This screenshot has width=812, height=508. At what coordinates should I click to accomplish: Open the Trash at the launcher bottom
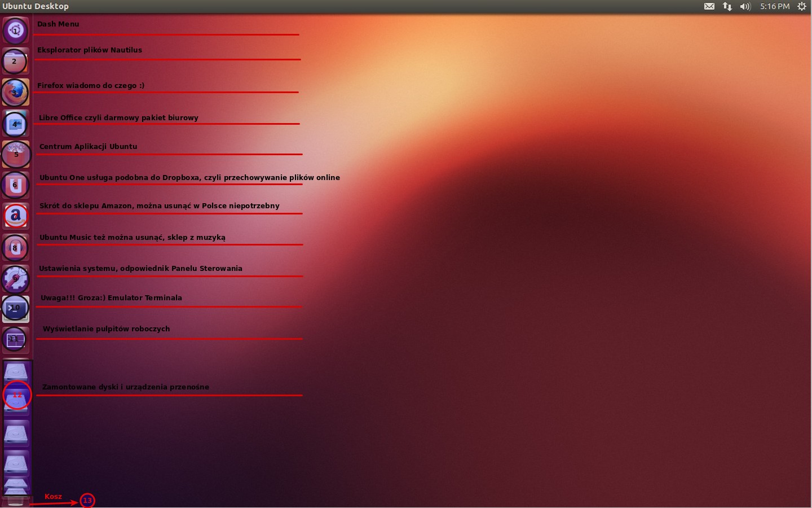(x=15, y=501)
